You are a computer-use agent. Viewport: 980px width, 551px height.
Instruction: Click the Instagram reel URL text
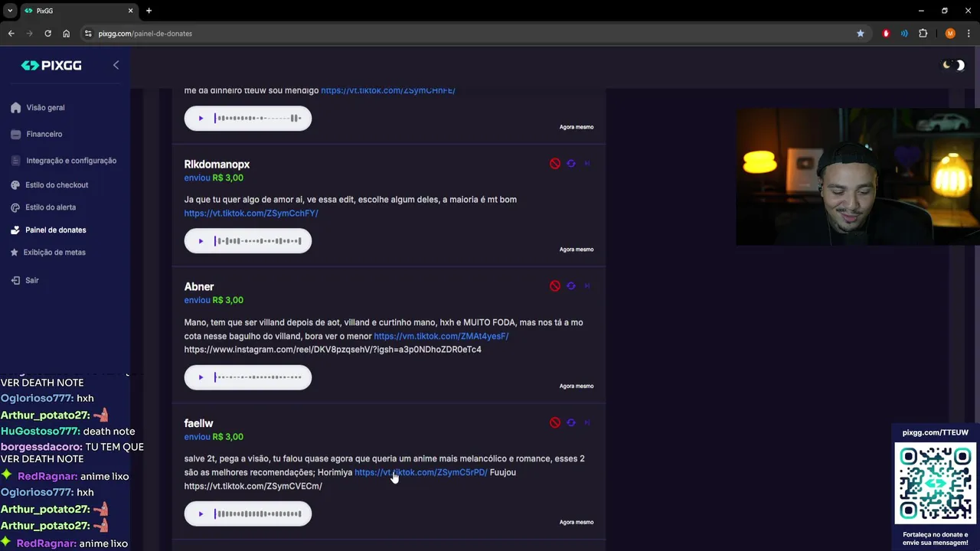tap(333, 350)
